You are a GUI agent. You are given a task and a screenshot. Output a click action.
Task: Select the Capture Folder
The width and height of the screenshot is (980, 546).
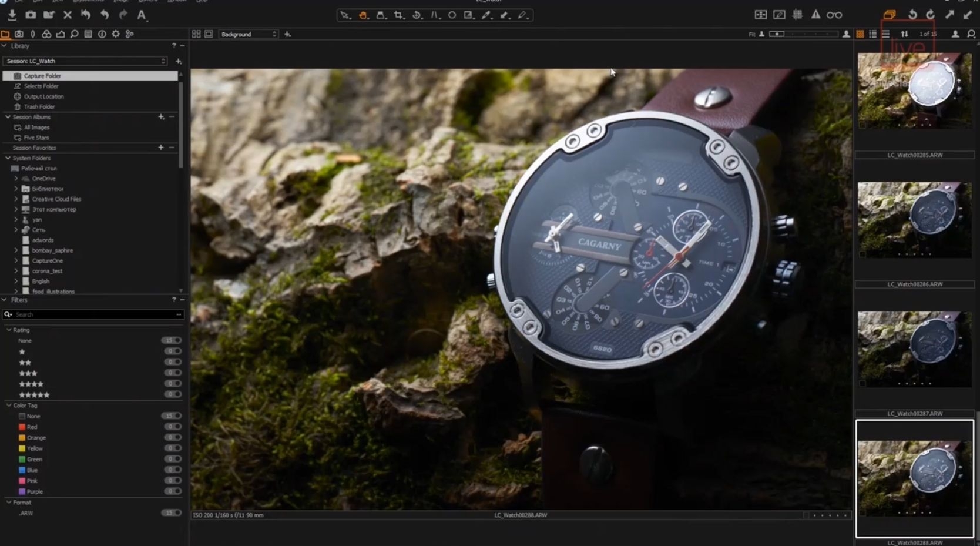click(x=90, y=76)
